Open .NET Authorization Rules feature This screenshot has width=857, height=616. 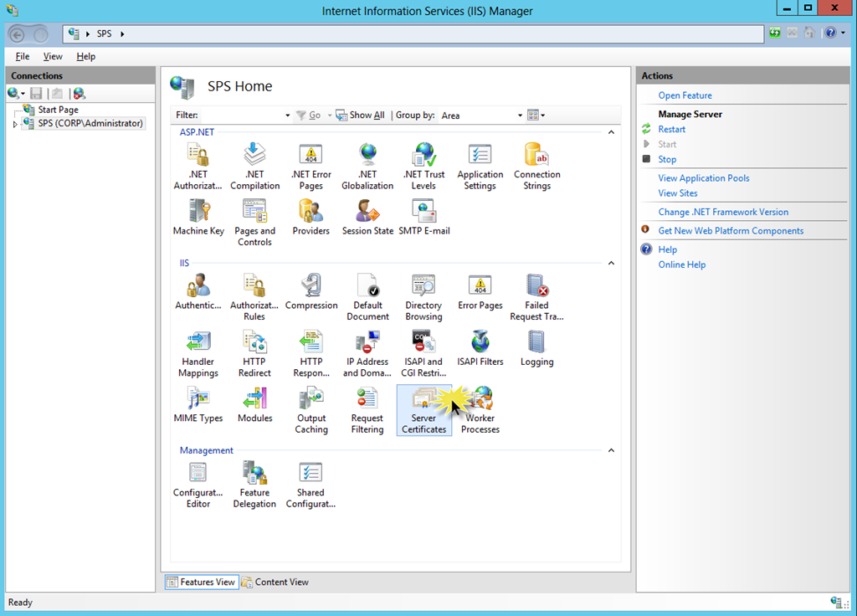click(x=198, y=167)
